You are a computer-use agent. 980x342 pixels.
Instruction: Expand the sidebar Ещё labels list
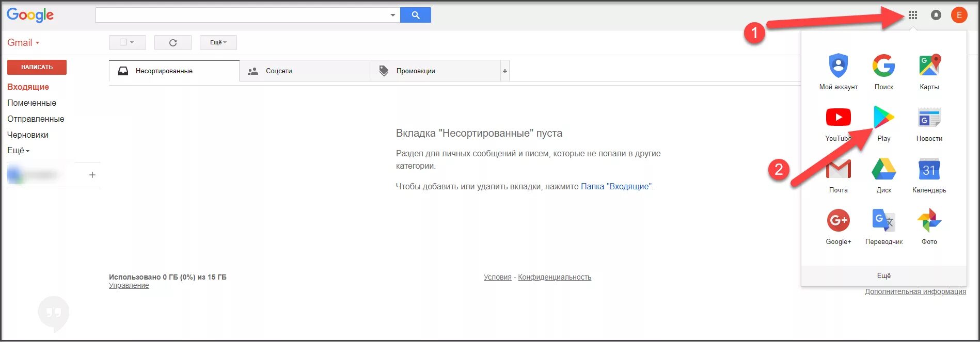pos(19,151)
